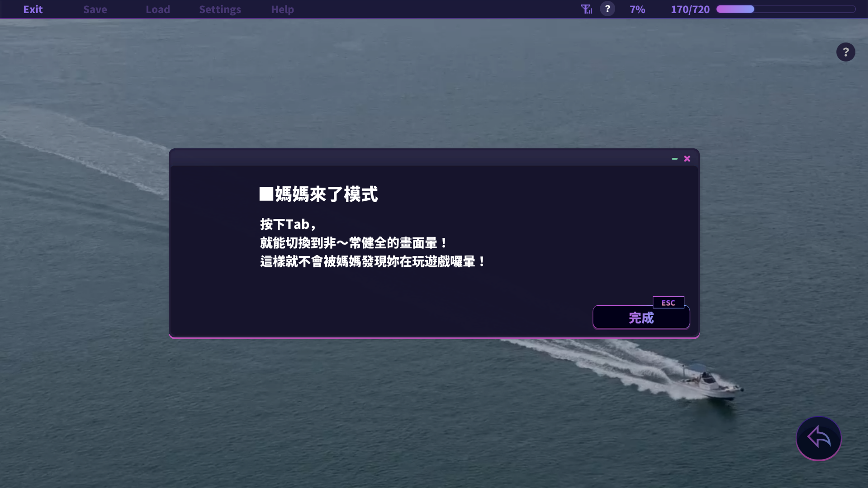Close the tutorial dialog with pink X
This screenshot has height=488, width=868.
click(687, 159)
